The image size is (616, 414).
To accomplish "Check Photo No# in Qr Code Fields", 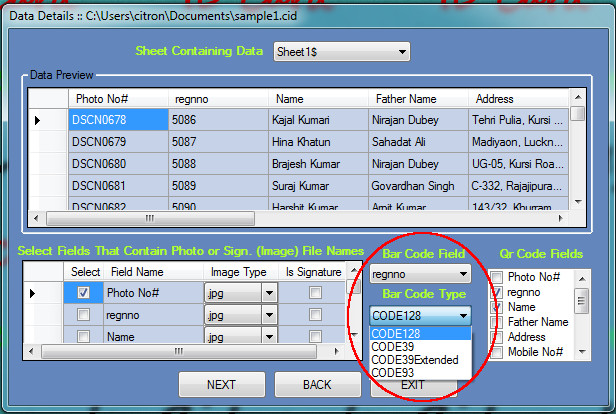I will [496, 277].
